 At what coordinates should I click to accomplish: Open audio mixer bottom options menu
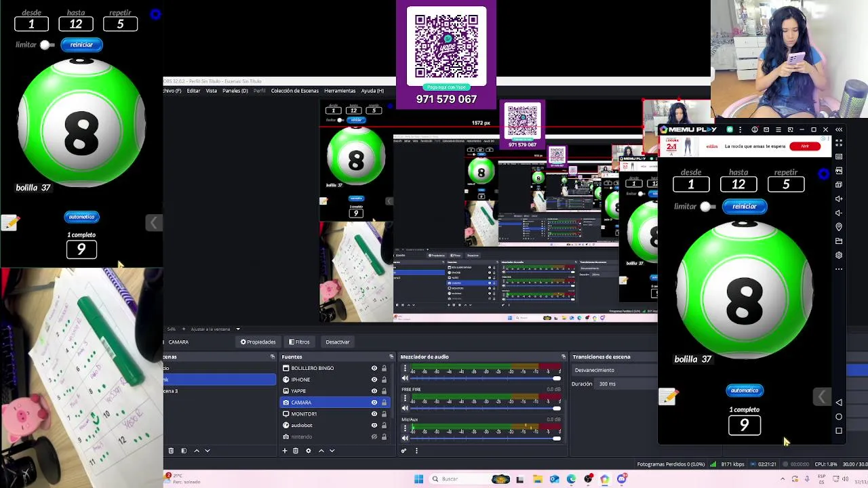[x=416, y=451]
